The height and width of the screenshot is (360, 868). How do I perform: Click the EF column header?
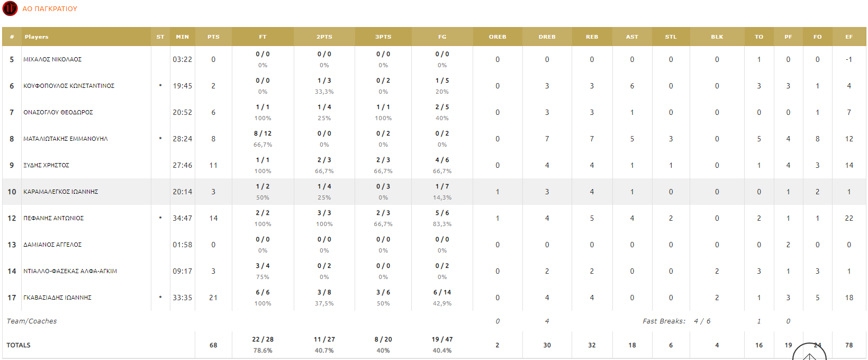(849, 37)
